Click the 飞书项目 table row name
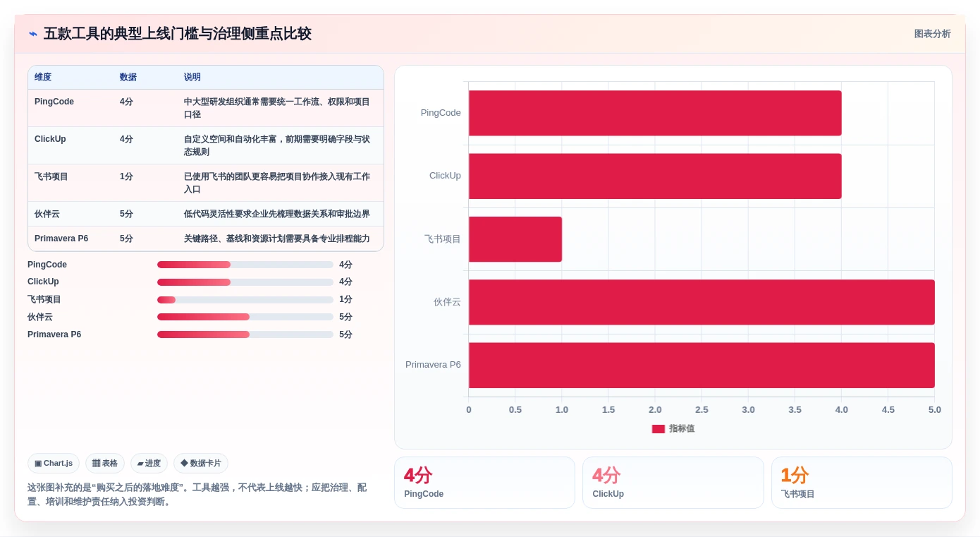Image resolution: width=980 pixels, height=537 pixels. point(51,176)
